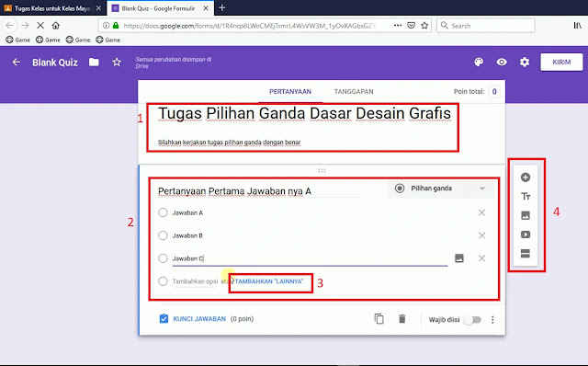
Task: Edit the form title Tugas Pilihan Ganda
Action: pos(304,113)
